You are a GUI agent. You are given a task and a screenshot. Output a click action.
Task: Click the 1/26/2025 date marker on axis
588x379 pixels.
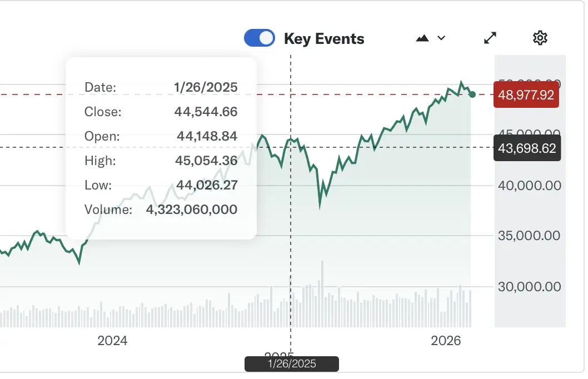click(292, 364)
